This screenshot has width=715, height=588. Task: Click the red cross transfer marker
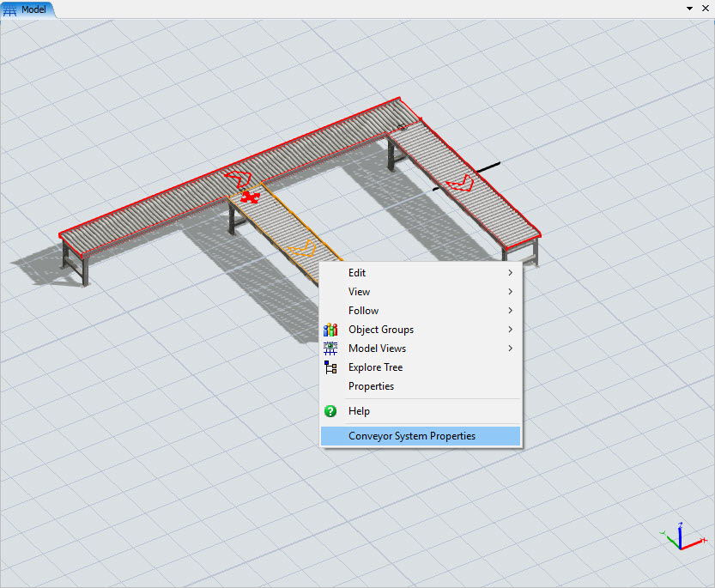[250, 197]
